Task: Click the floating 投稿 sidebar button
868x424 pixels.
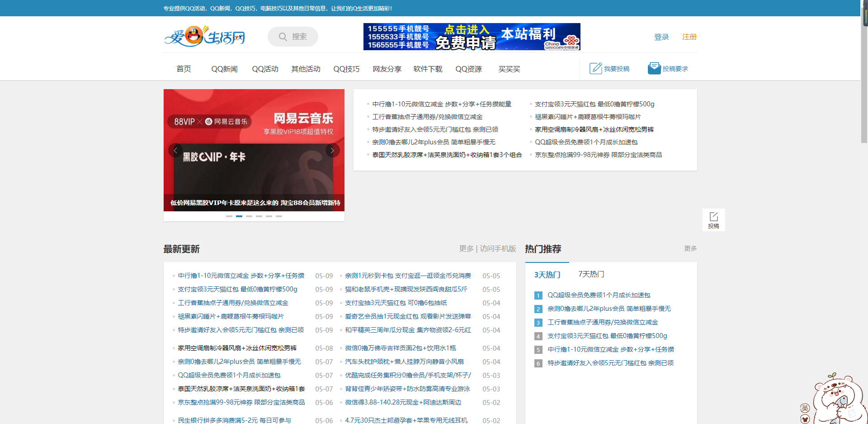Action: pos(713,220)
